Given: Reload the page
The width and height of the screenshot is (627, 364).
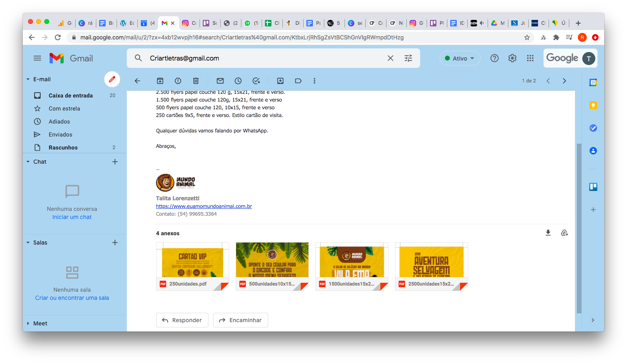Looking at the screenshot, I should pos(58,37).
